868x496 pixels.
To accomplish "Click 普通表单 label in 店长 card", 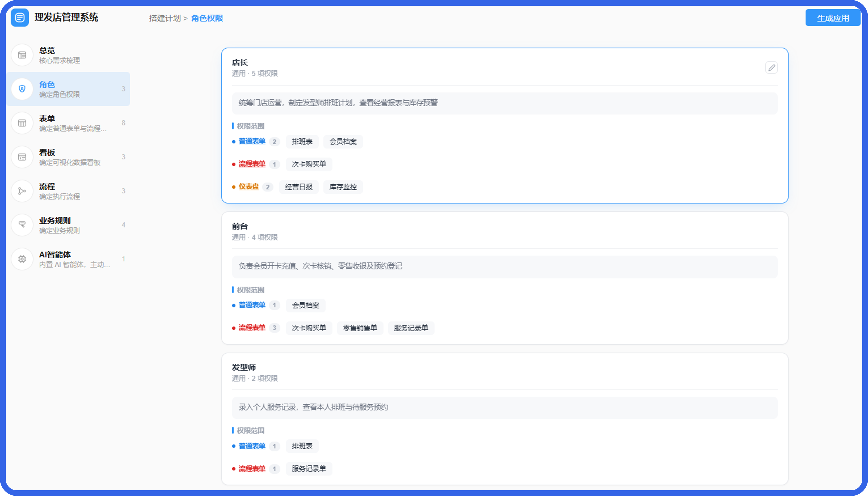I will 252,141.
